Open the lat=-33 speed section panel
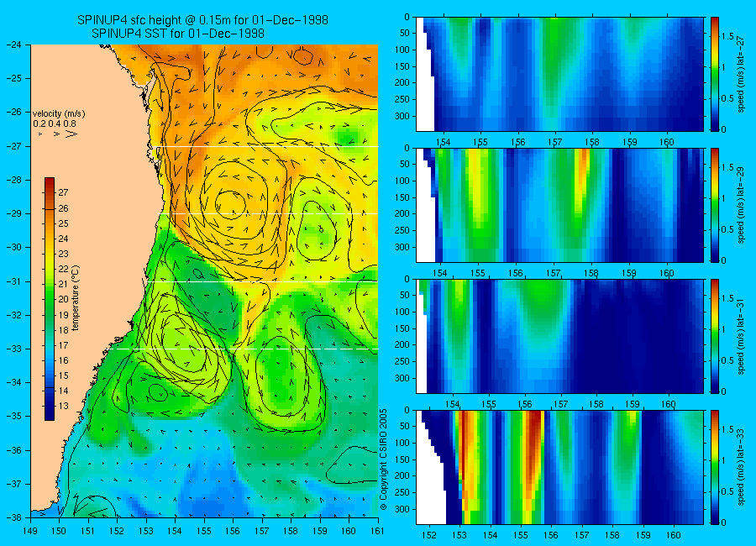Viewport: 756px width, 546px height. [x=559, y=467]
